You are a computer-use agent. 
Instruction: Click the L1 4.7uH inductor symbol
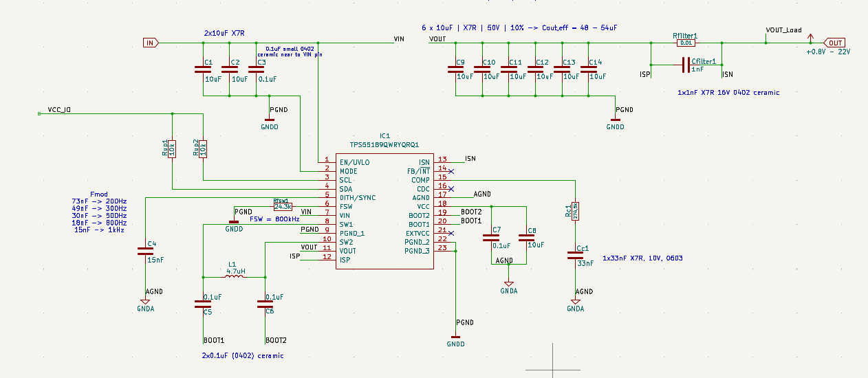pyautogui.click(x=235, y=277)
